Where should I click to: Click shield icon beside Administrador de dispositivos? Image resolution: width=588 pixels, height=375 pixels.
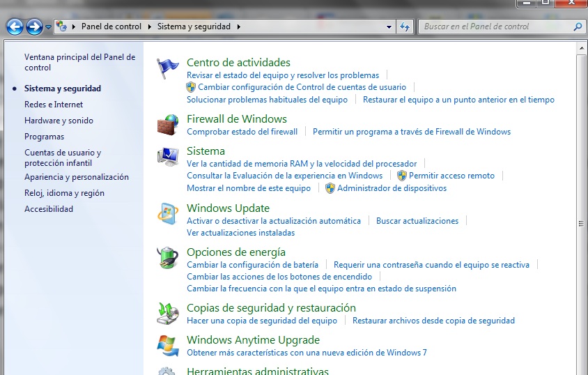coord(330,188)
